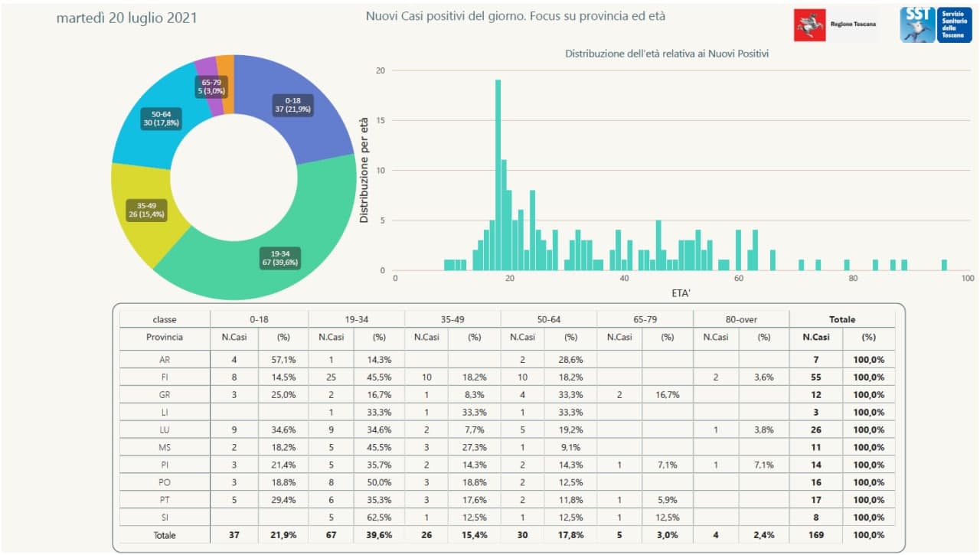Click the ETA' x-axis label
This screenshot has height=555, width=980.
[680, 292]
